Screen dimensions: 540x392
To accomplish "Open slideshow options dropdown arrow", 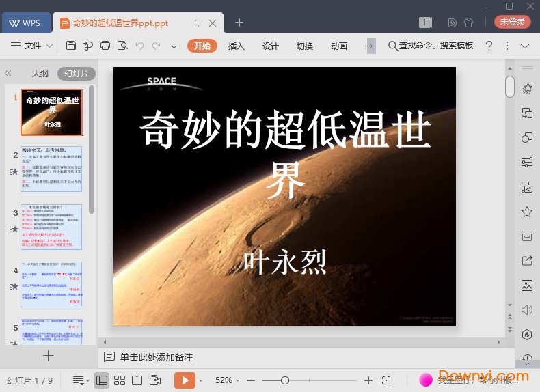I will tap(201, 380).
